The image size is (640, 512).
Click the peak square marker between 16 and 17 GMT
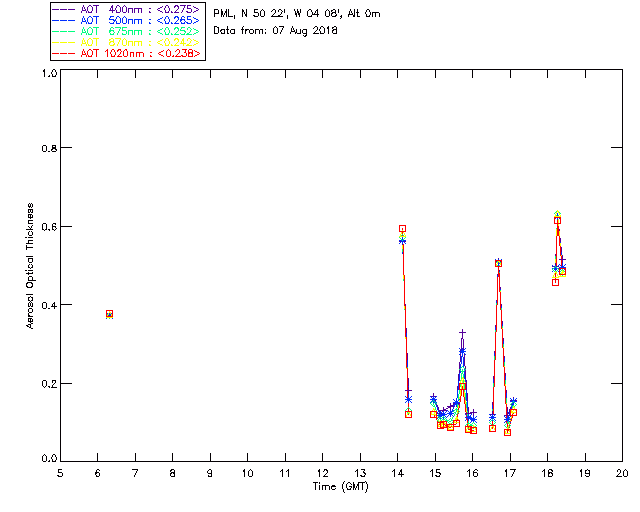tap(498, 264)
